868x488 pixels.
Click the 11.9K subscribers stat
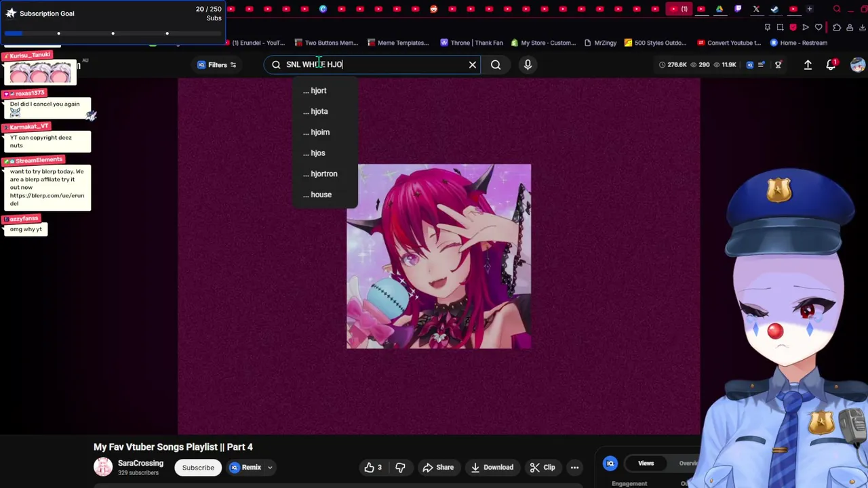coord(725,64)
